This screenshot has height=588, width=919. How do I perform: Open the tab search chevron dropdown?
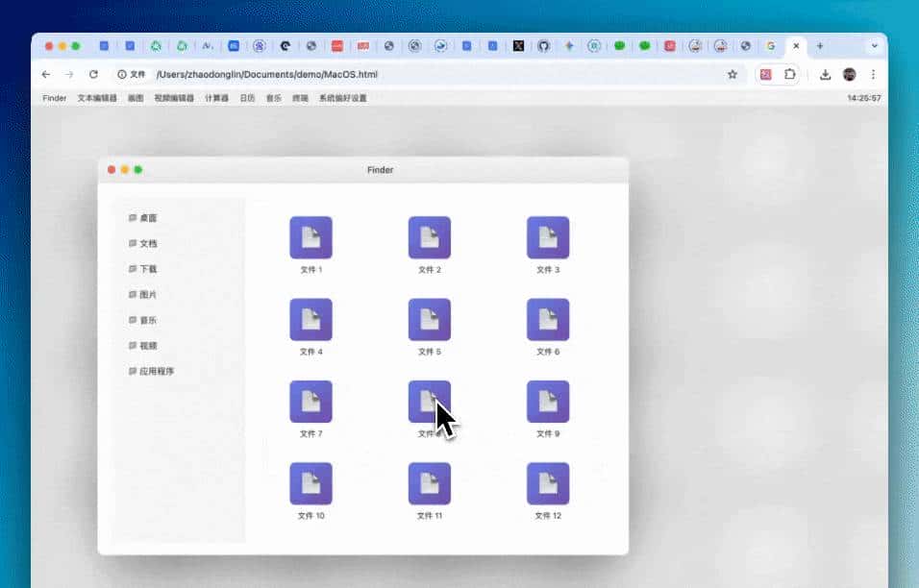click(x=875, y=45)
